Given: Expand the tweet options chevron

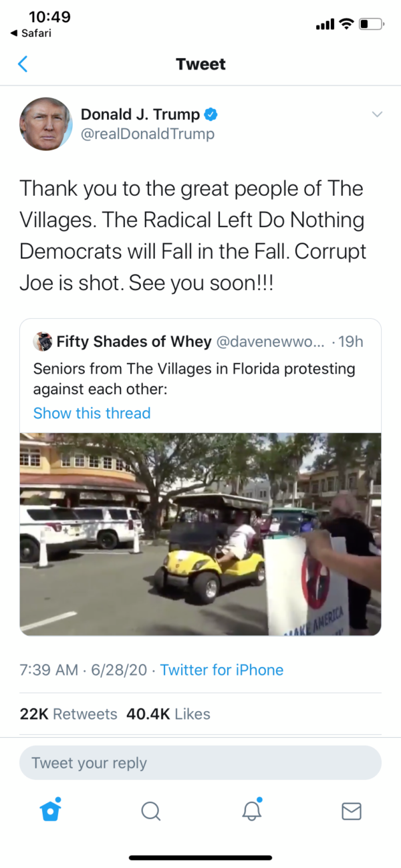Looking at the screenshot, I should point(377,114).
